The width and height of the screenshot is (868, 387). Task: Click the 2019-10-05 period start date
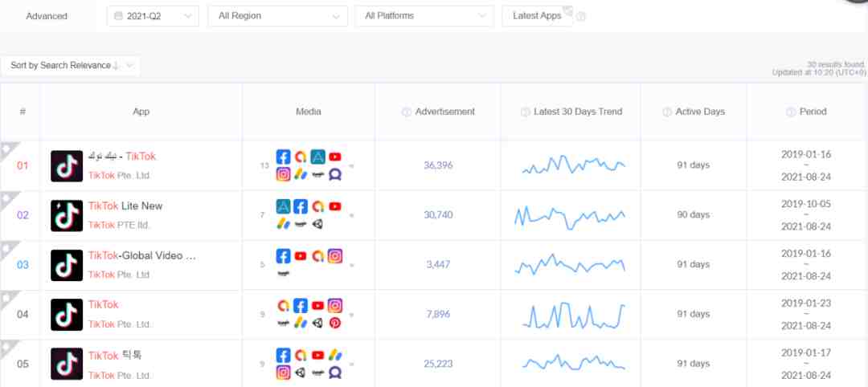pyautogui.click(x=806, y=204)
